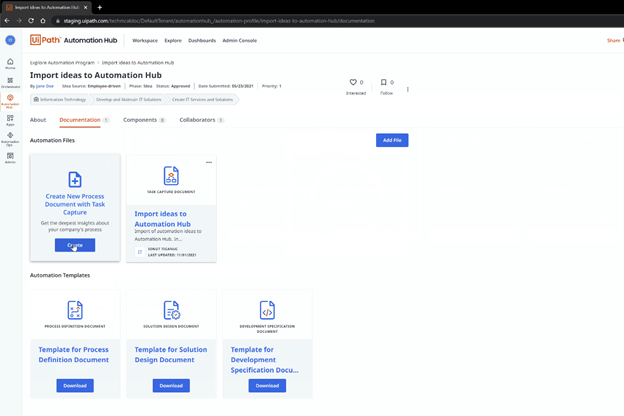Open the Import ideas to Automation Hub card title
The image size is (624, 416).
162,219
